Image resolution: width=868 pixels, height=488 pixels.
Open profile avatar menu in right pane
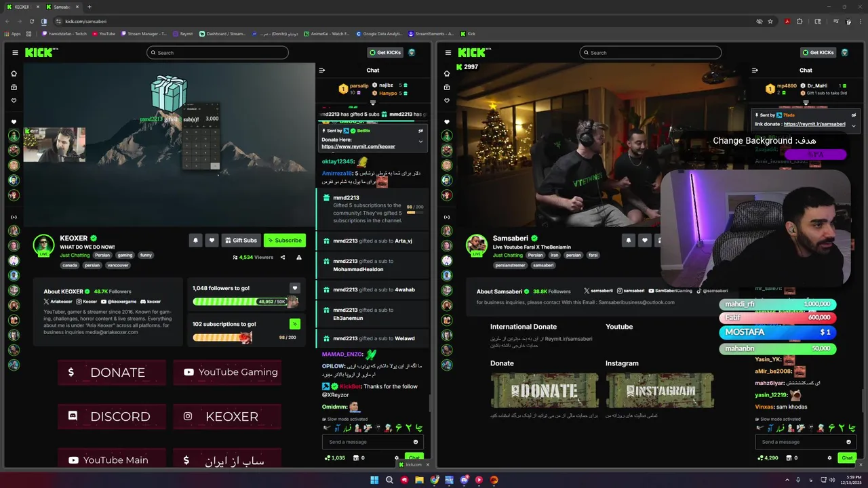[x=845, y=52]
